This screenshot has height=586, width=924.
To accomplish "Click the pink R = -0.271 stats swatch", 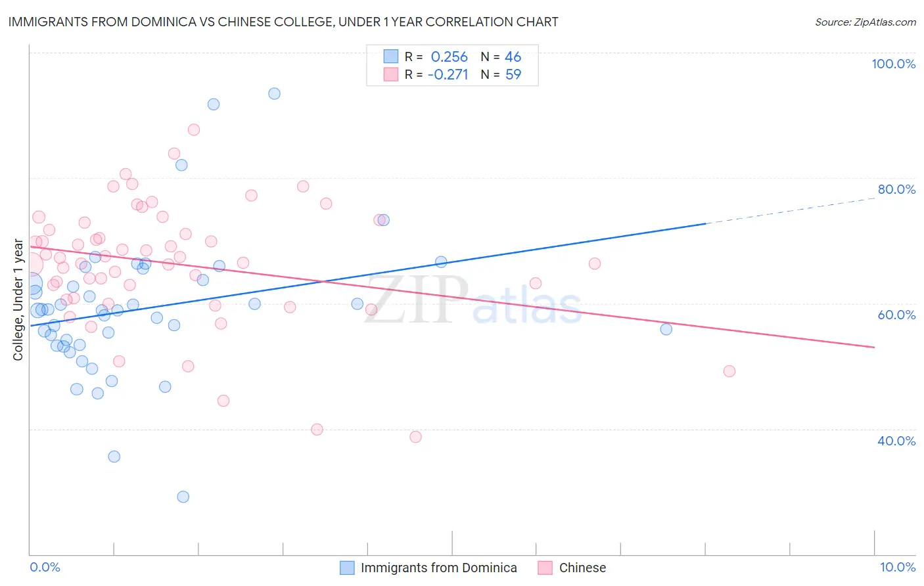I will point(391,74).
